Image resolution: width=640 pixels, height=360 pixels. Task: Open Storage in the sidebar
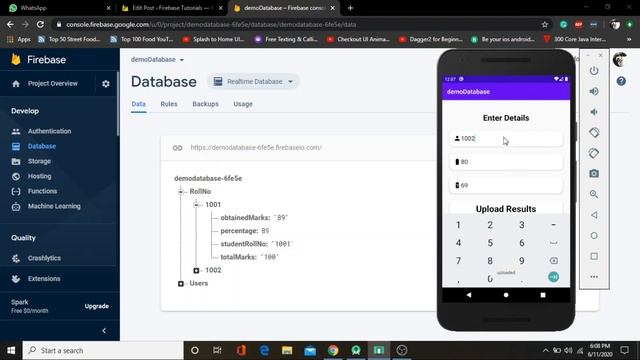[x=39, y=161]
